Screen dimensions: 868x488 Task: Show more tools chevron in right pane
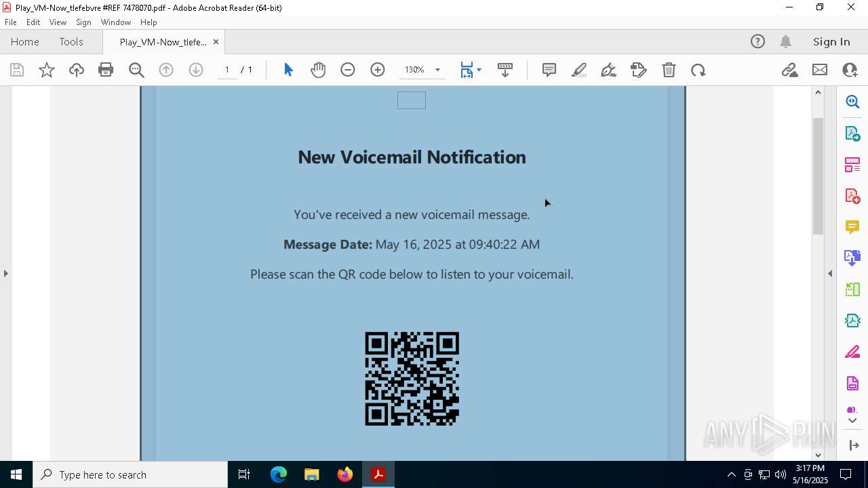pos(852,421)
